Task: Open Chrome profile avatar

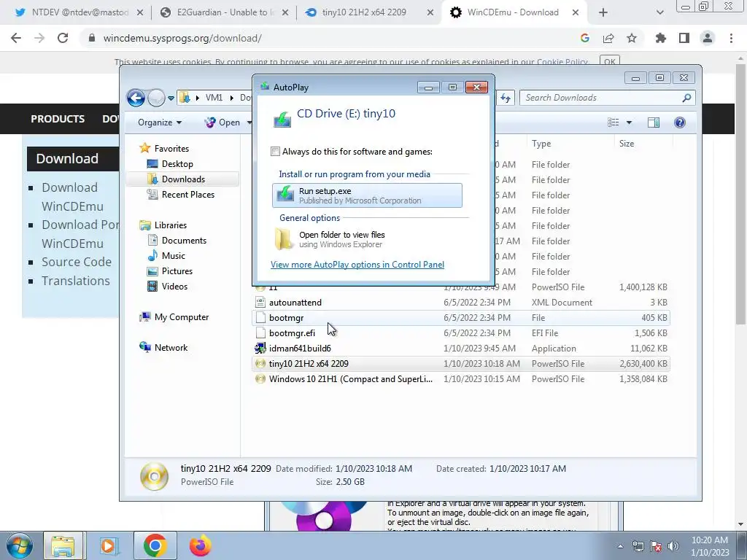Action: [x=708, y=38]
